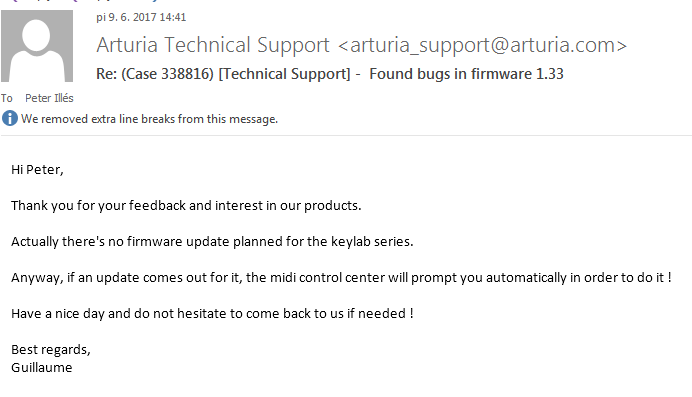Click the line mentioning midi control center
692x397 pixels.
341,278
